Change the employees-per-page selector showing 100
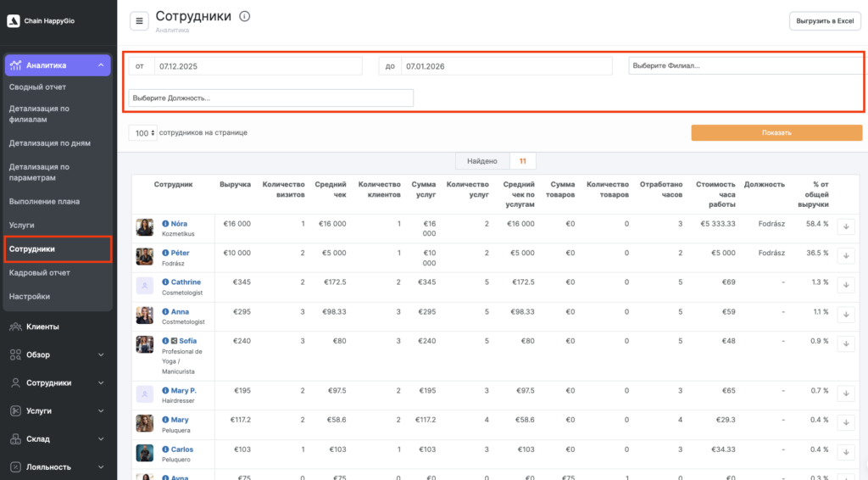This screenshot has height=480, width=868. tap(143, 133)
